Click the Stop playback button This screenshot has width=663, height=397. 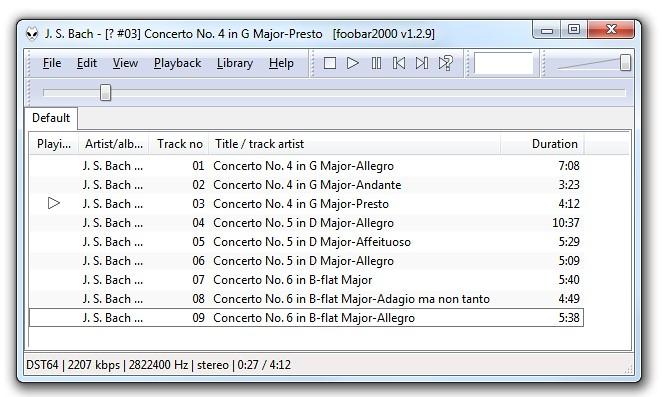pyautogui.click(x=330, y=63)
